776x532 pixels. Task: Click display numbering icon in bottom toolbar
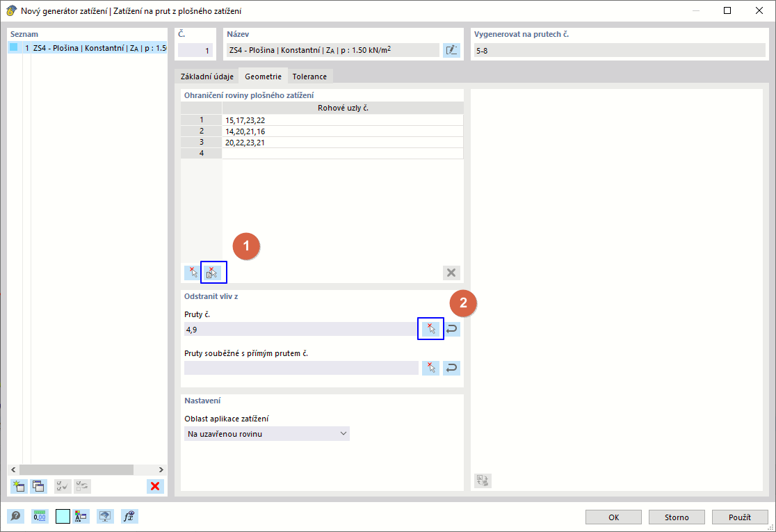click(81, 516)
